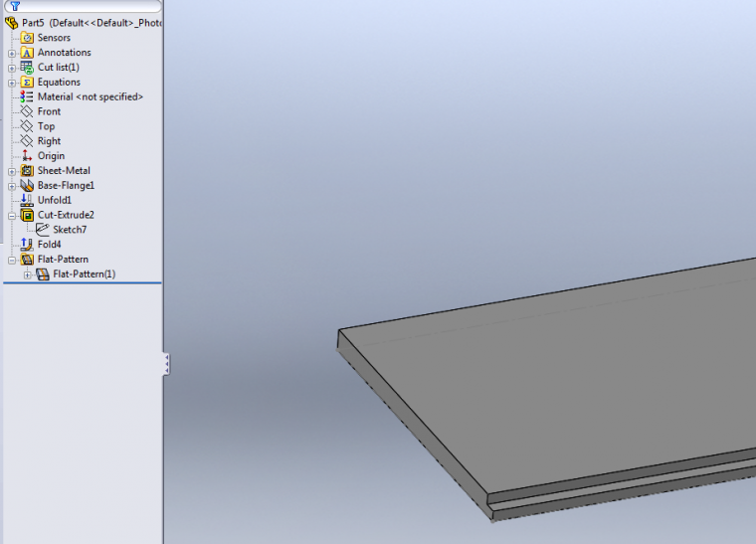Expand the Annotations node
Screen dimensions: 756x544
pyautogui.click(x=12, y=53)
